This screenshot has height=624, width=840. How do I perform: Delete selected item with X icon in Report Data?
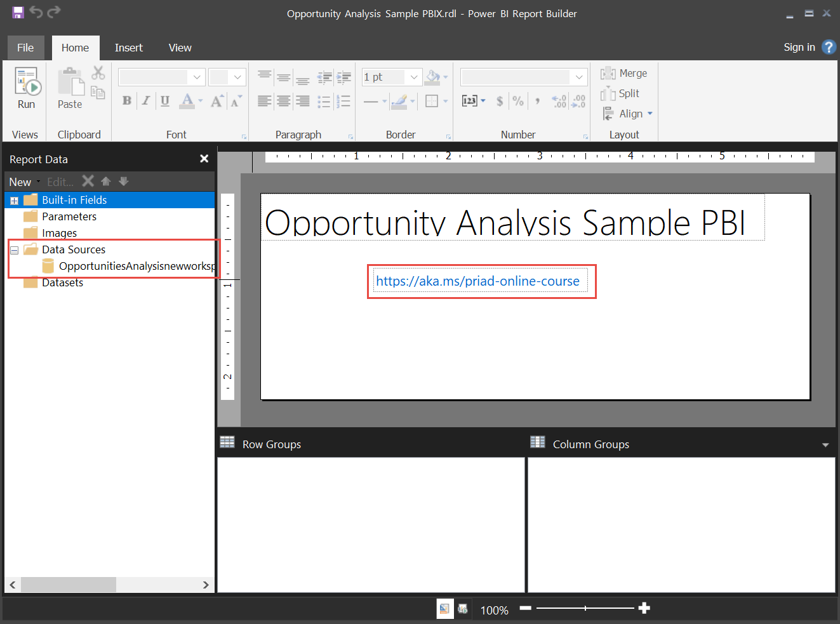(88, 182)
